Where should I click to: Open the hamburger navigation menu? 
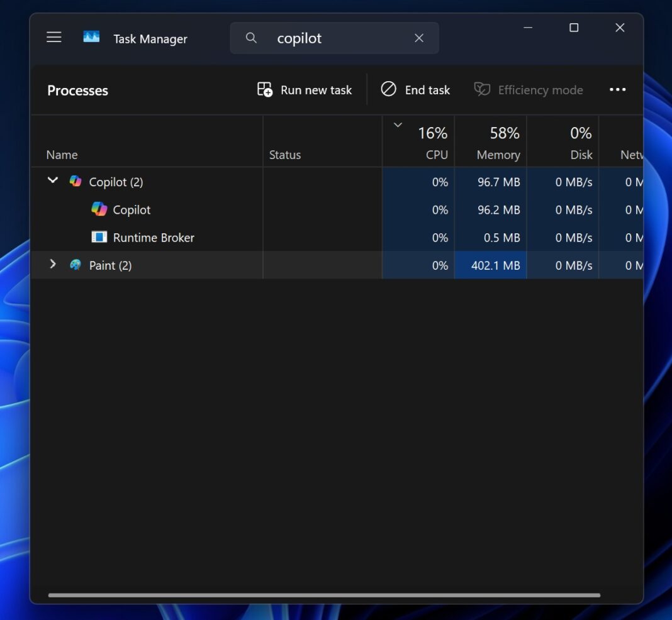tap(53, 36)
